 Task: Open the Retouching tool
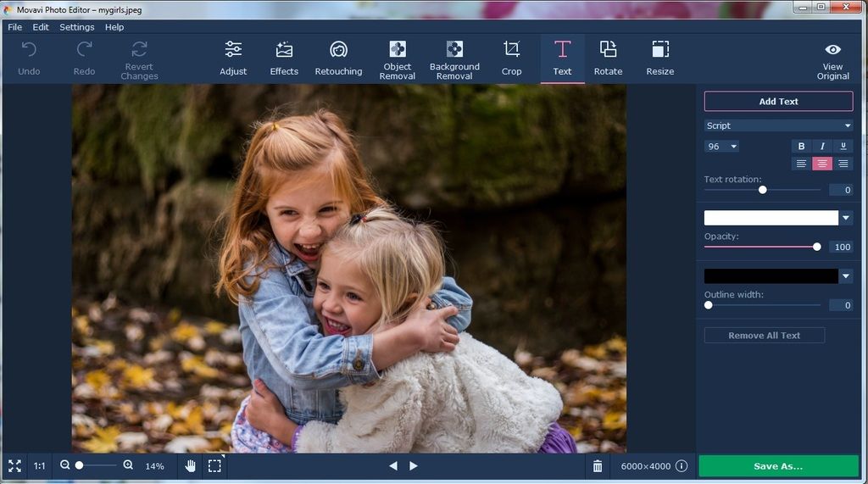coord(338,58)
